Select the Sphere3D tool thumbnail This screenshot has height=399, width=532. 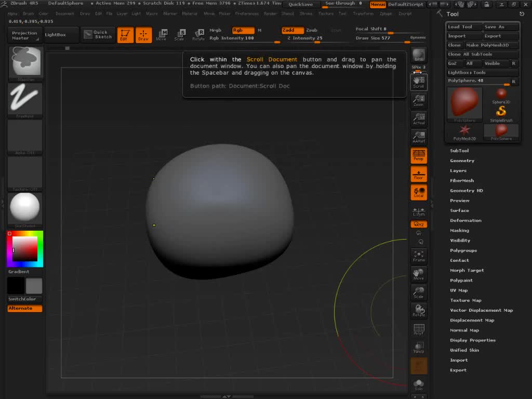pyautogui.click(x=501, y=96)
